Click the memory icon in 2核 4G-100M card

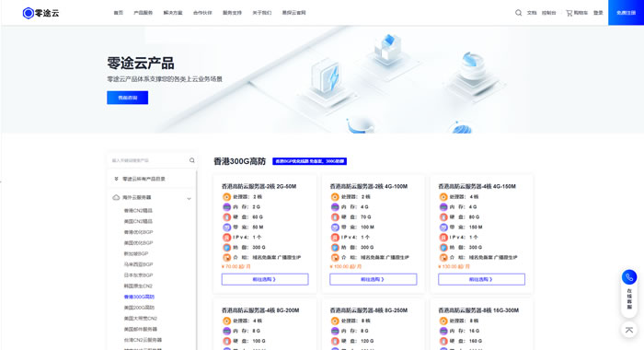[x=335, y=207]
